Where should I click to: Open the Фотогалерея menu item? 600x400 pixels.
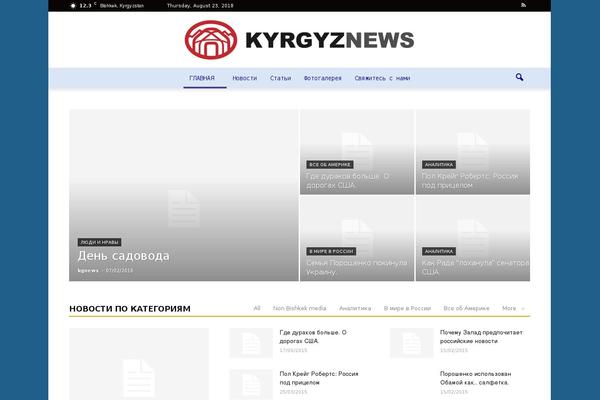pos(323,78)
